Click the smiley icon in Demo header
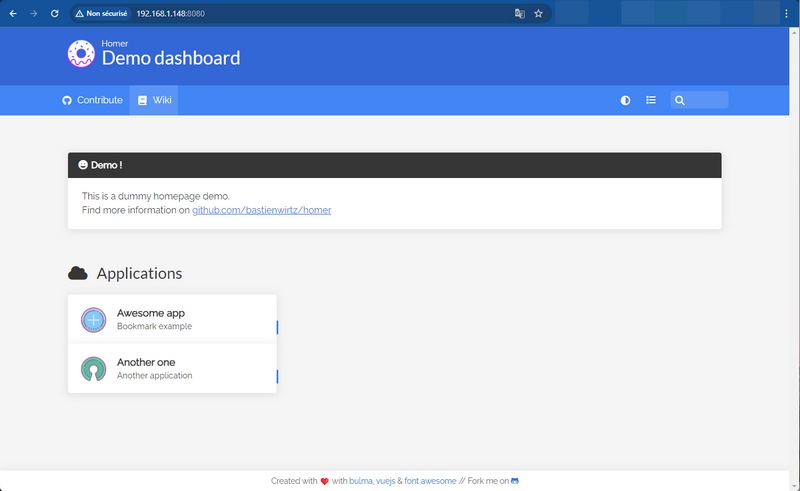Screen dimensions: 800x491 click(83, 164)
